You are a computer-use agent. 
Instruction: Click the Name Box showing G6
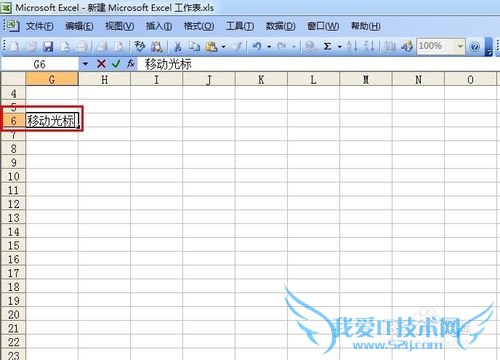click(39, 64)
